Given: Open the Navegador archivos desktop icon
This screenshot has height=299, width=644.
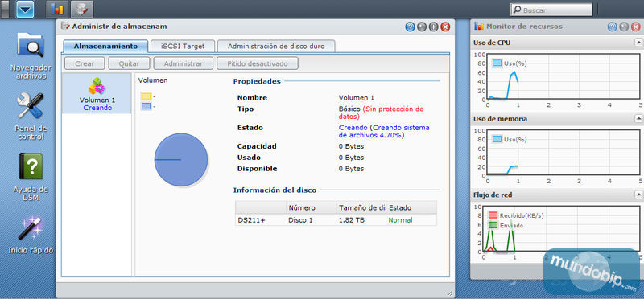Looking at the screenshot, I should tap(31, 55).
